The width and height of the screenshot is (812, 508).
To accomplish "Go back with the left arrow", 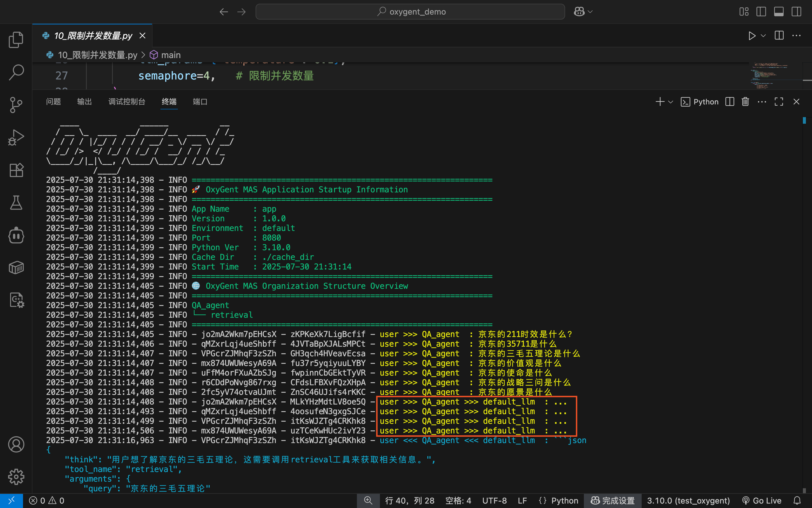I will pos(224,12).
